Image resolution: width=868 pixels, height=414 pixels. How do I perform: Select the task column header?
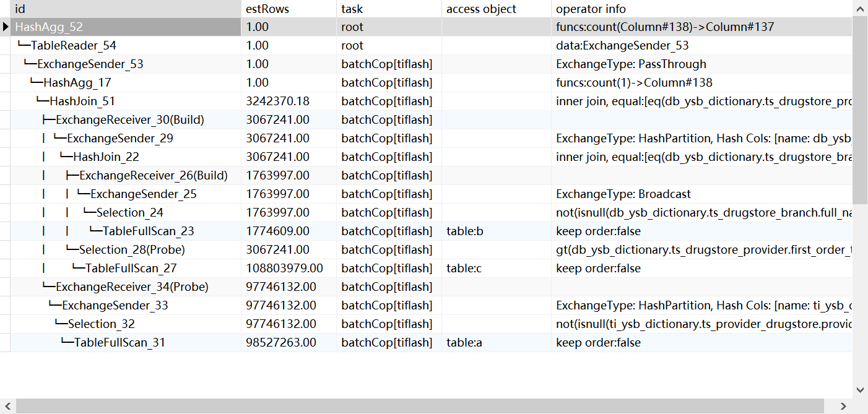point(388,9)
